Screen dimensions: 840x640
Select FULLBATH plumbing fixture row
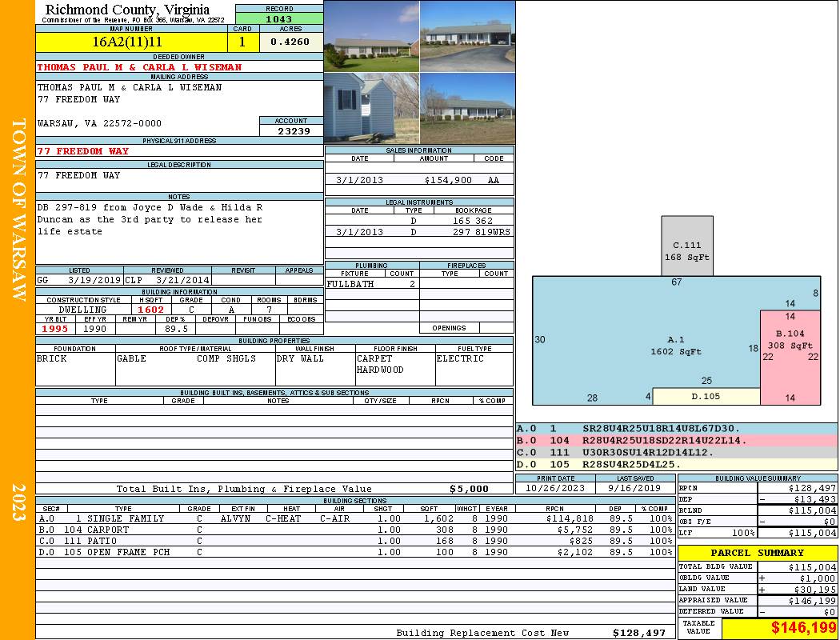pos(372,284)
